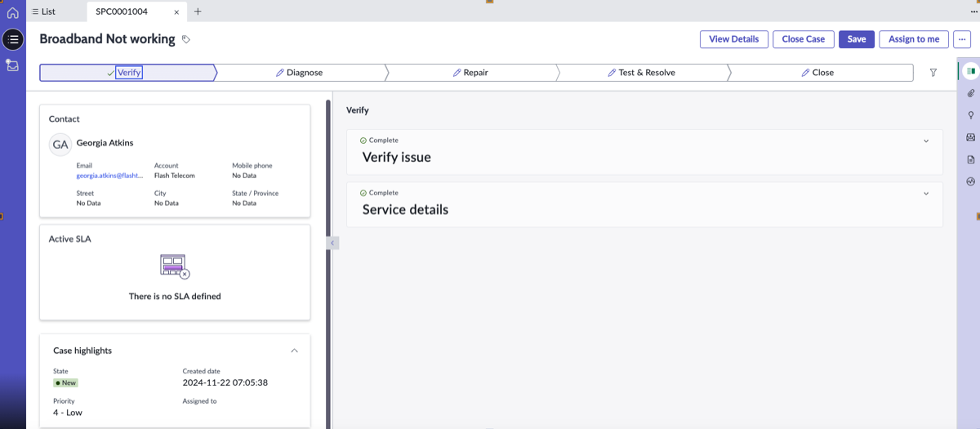980x429 pixels.
Task: Click the View Details button
Action: 734,39
